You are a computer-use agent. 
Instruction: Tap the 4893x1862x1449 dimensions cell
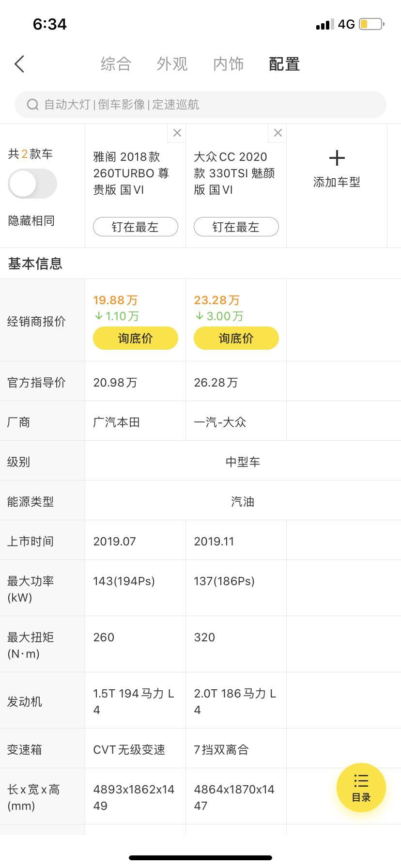click(136, 796)
